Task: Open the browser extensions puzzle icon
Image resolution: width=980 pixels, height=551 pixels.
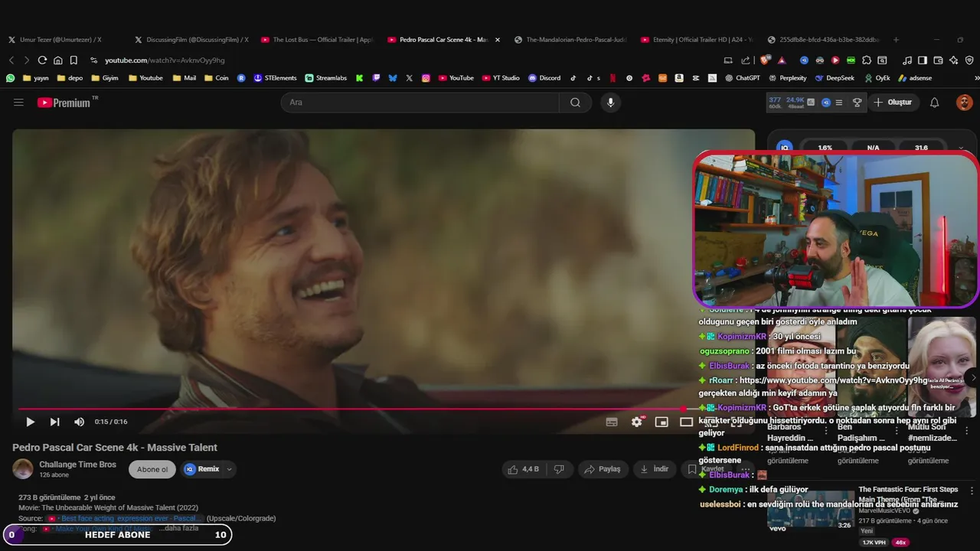Action: click(866, 60)
